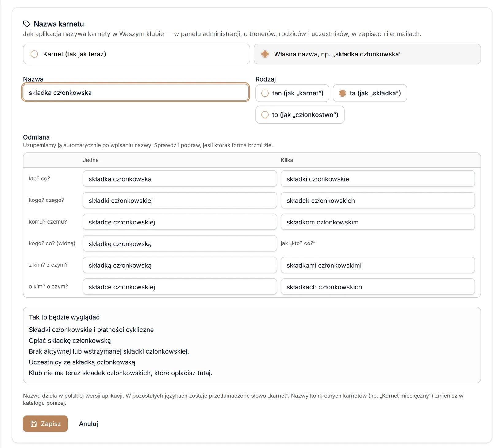This screenshot has width=503, height=448.
Task: Click the Nazwa text field
Action: coord(136,93)
